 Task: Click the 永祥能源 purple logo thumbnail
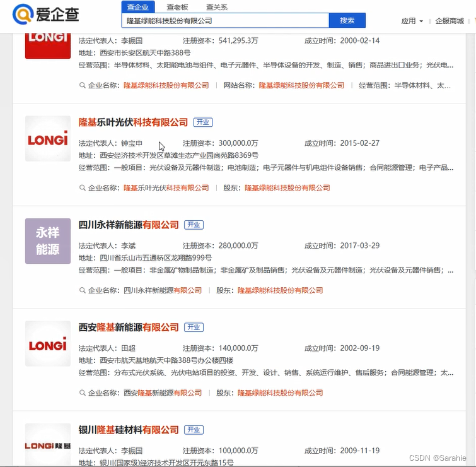click(48, 241)
